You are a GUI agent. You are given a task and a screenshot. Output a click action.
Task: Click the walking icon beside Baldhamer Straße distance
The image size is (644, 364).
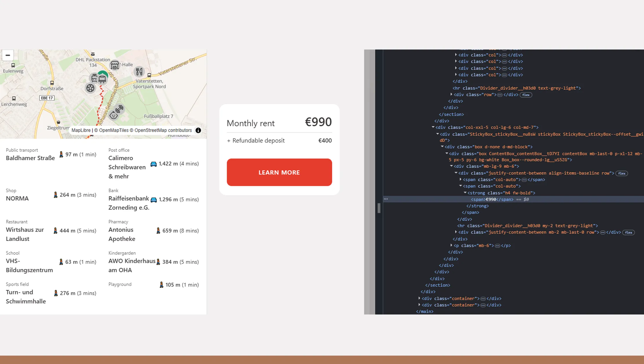(61, 154)
